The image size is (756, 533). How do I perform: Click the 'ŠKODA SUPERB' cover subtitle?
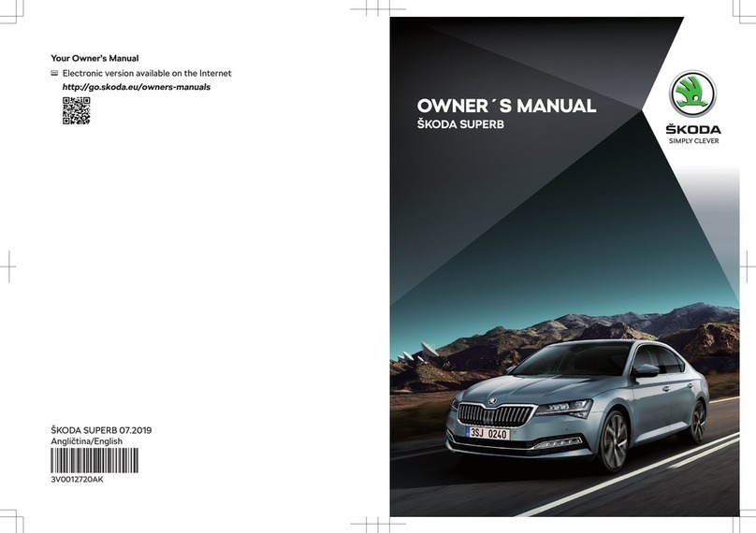pyautogui.click(x=460, y=124)
